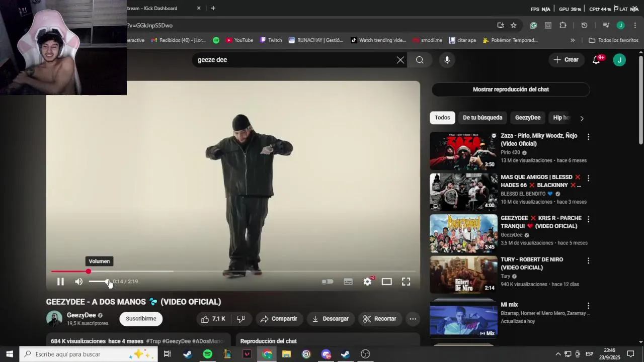644x362 pixels.
Task: Click the Descargar button
Action: point(331,319)
